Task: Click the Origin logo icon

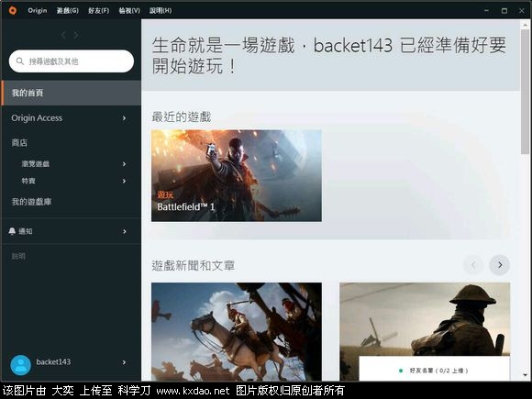Action: click(13, 10)
